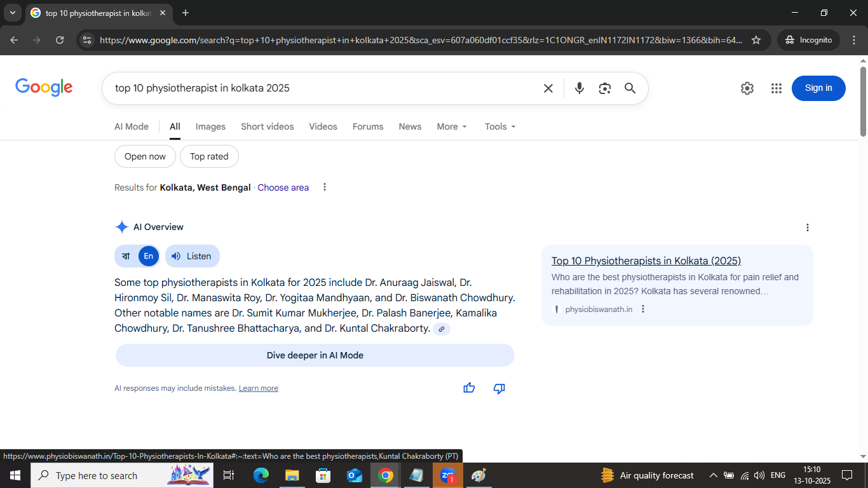The image size is (868, 488).
Task: Open quick settings via the gear icon
Action: pyautogui.click(x=747, y=88)
